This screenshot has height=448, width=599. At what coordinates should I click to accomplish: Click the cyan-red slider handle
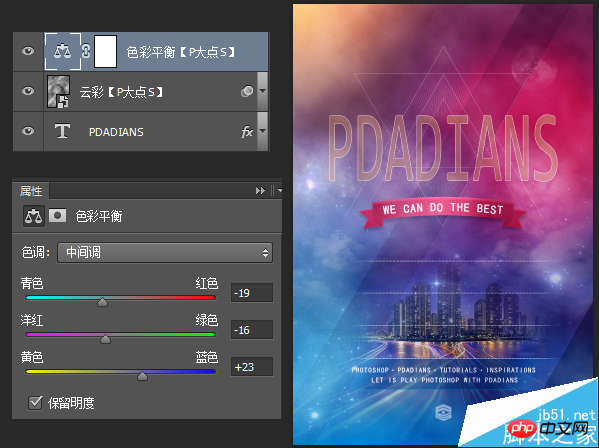[102, 302]
